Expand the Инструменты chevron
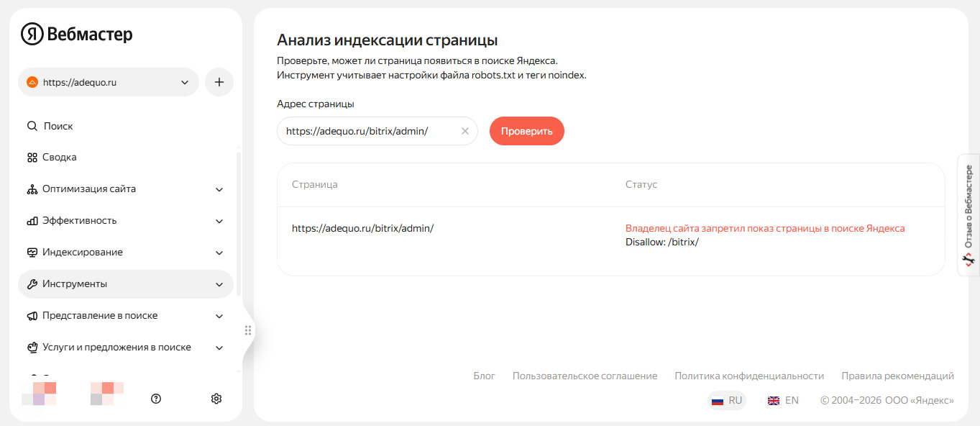Viewport: 980px width, 426px height. (x=219, y=284)
